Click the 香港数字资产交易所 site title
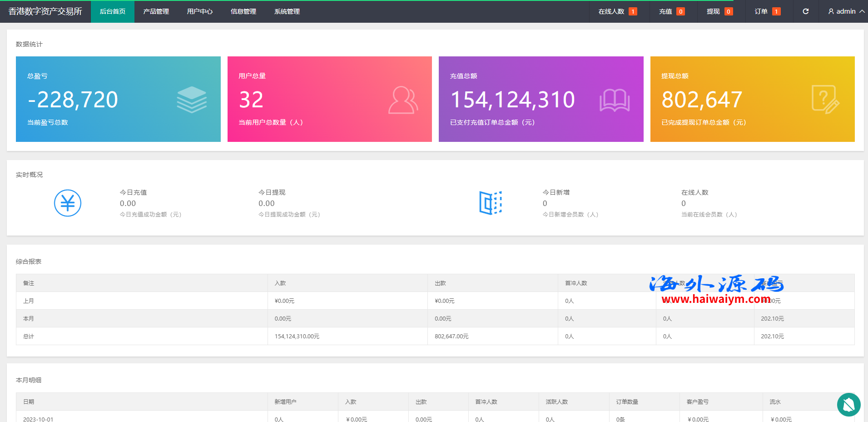 pyautogui.click(x=45, y=11)
